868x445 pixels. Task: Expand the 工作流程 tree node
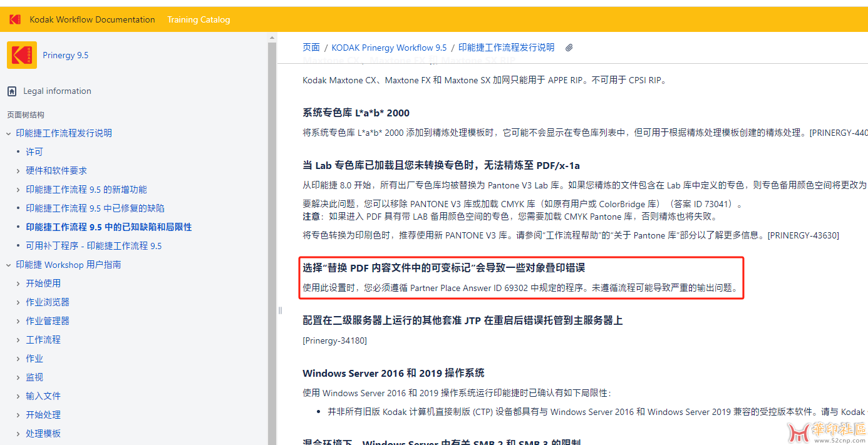(x=18, y=340)
